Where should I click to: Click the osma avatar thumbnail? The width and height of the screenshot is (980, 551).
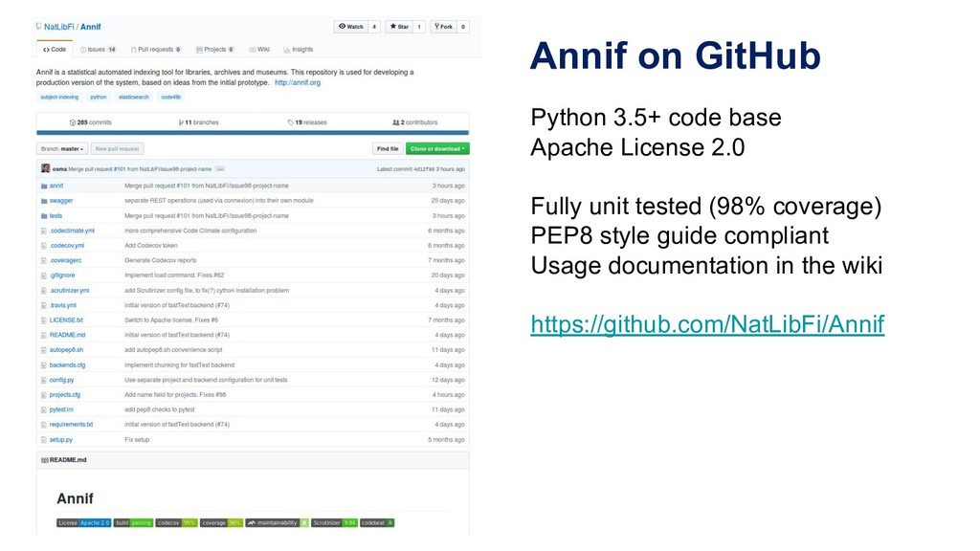(x=45, y=168)
